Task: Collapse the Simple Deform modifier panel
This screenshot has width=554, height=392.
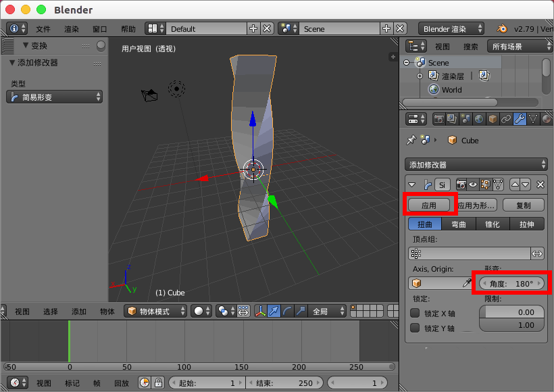Action: (x=412, y=185)
